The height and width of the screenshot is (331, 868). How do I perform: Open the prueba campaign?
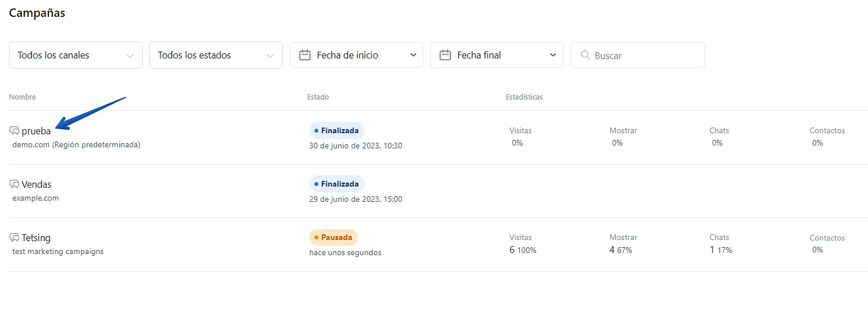(x=36, y=131)
